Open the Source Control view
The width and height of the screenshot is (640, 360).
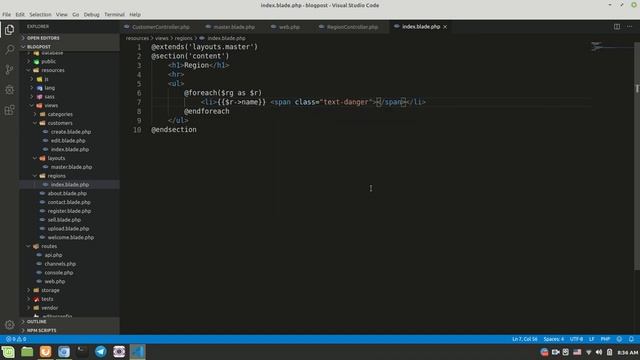9,69
